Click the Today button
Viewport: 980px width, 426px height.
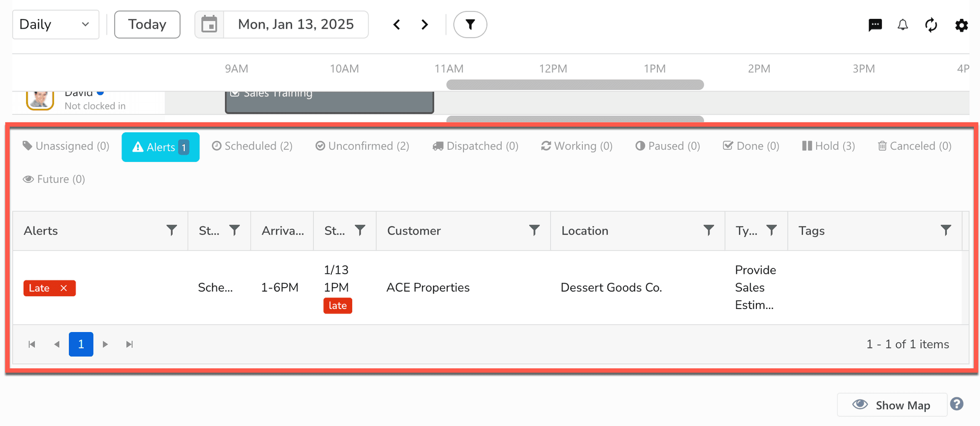147,25
